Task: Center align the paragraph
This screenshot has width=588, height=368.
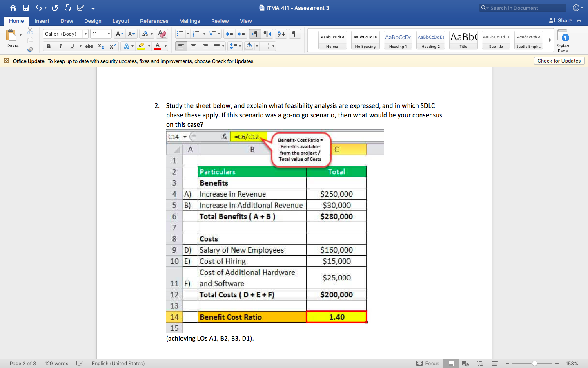Action: (193, 46)
